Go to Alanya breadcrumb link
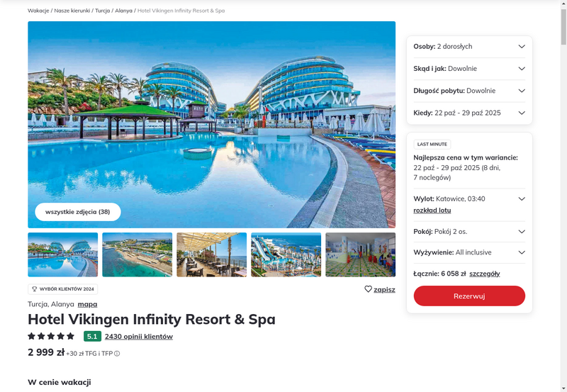The width and height of the screenshot is (567, 392). pyautogui.click(x=123, y=11)
